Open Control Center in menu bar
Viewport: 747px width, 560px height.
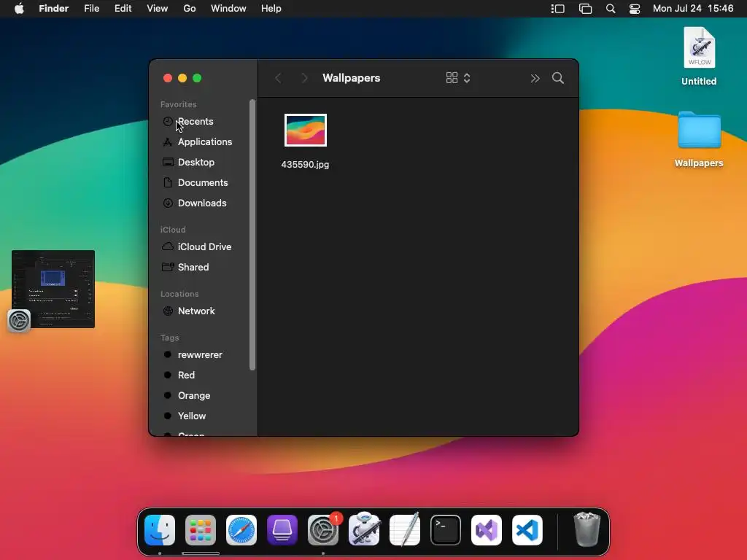pyautogui.click(x=635, y=9)
